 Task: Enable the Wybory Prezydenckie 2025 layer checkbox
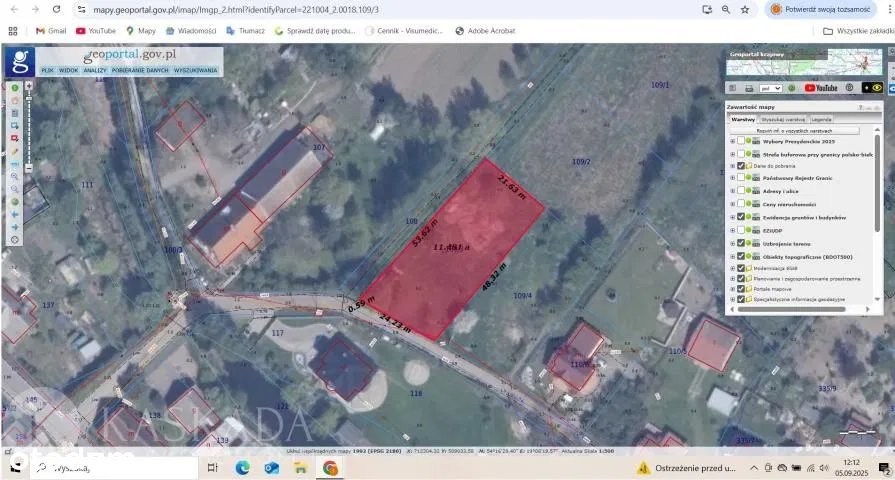pos(740,141)
